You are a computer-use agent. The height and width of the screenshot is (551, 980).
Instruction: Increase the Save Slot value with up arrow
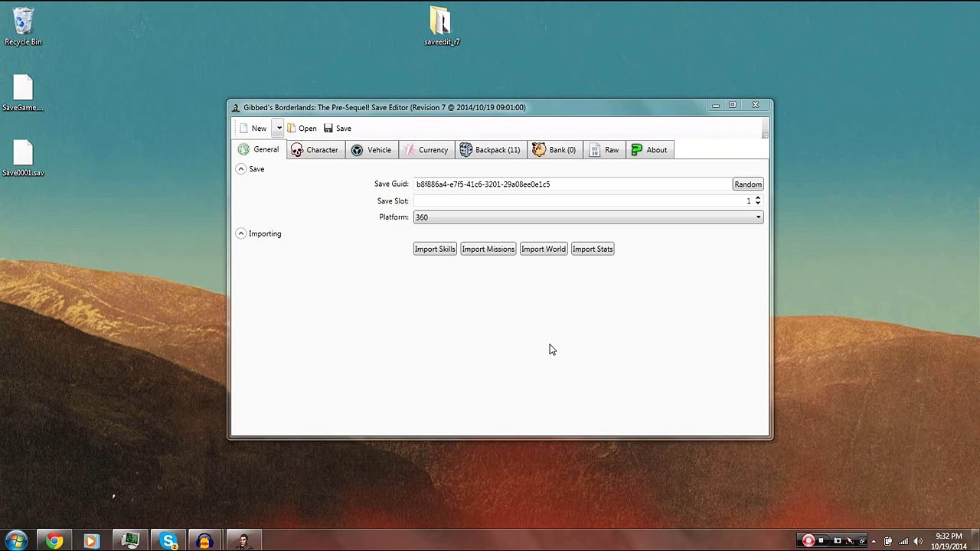[x=758, y=197]
